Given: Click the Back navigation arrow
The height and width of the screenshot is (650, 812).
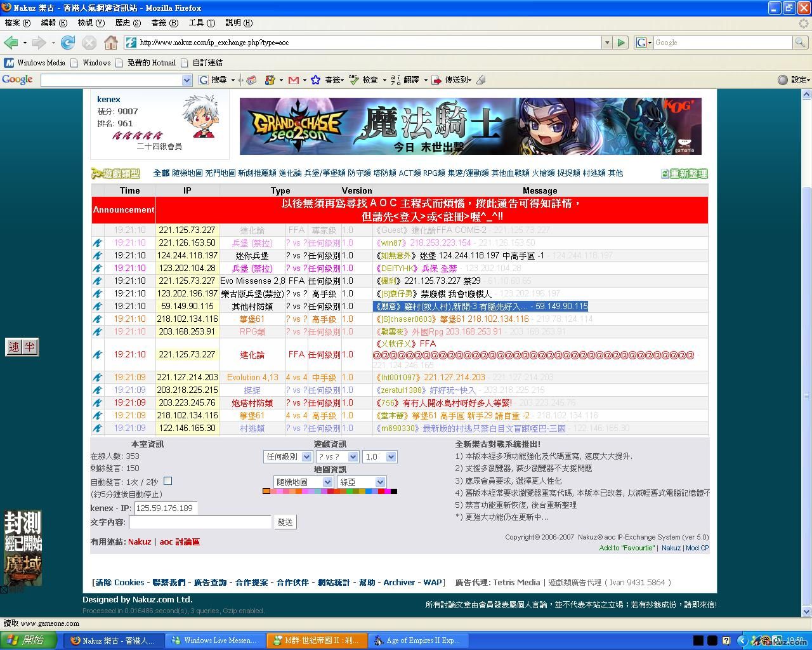Looking at the screenshot, I should (11, 43).
